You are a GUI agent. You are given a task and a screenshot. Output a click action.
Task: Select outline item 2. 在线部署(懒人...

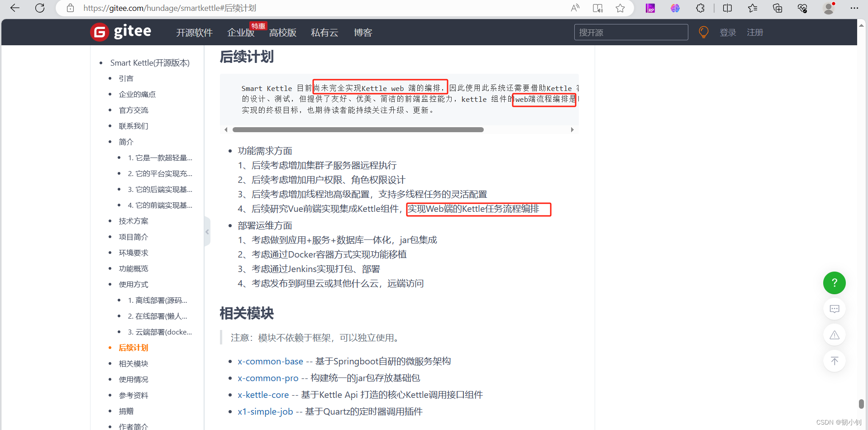tap(157, 316)
